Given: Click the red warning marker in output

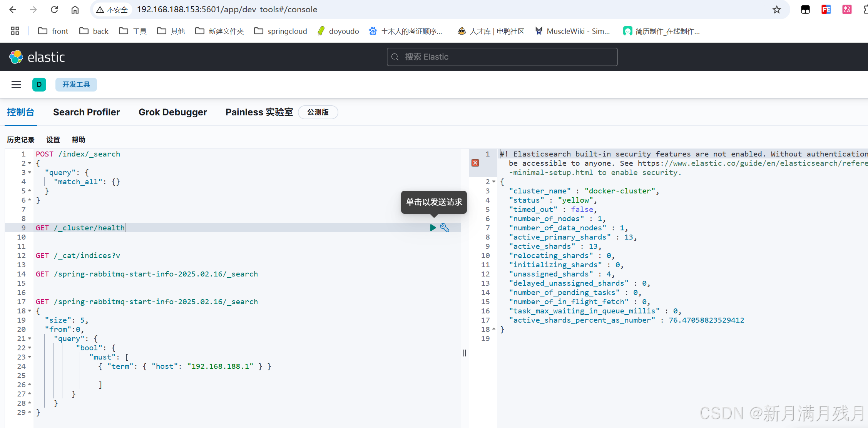Looking at the screenshot, I should 475,163.
